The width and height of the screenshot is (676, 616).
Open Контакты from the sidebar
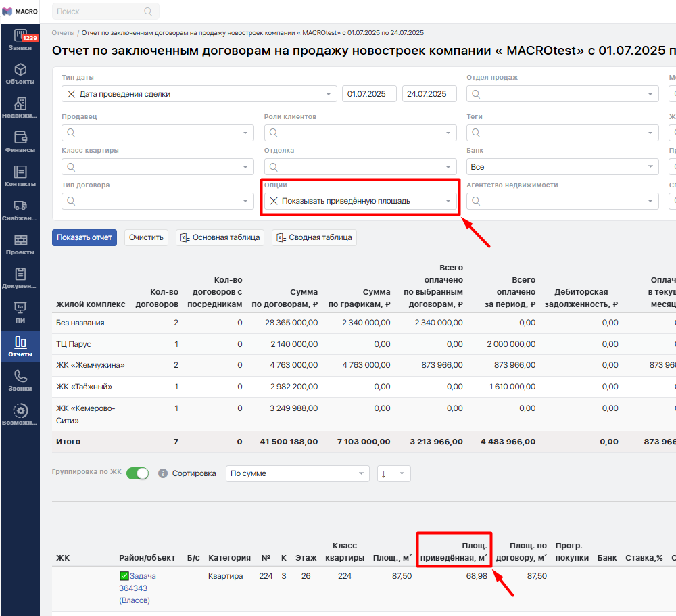pyautogui.click(x=20, y=176)
